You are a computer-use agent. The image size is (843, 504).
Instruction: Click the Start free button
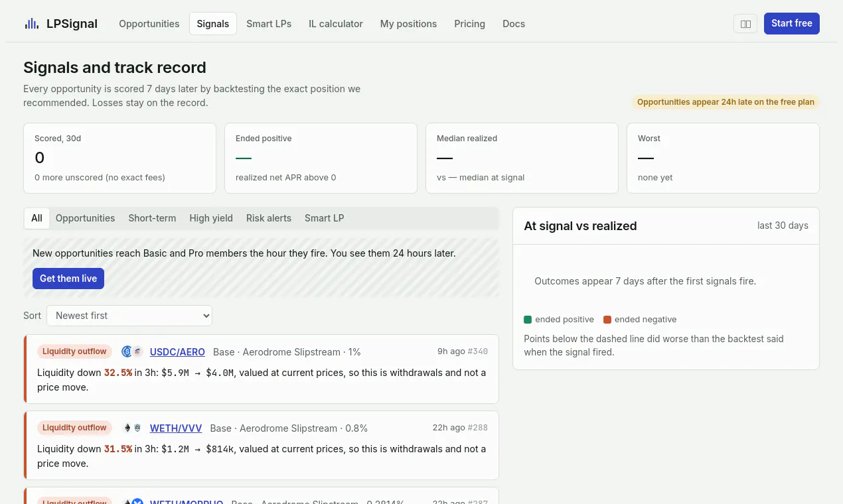tap(792, 23)
